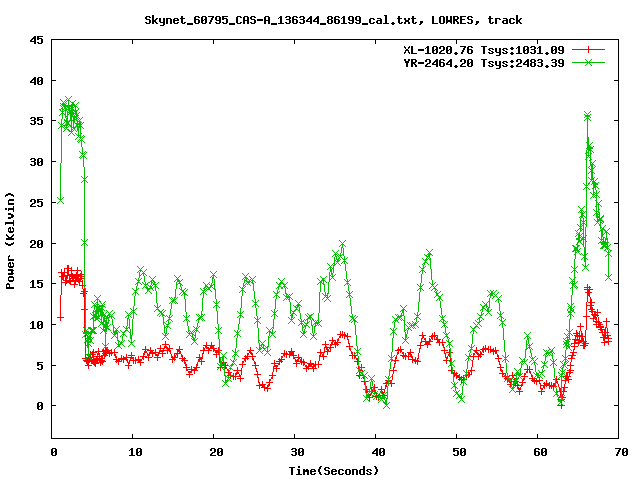Click the y-axis tick label '35'
Image resolution: width=640 pixels, height=480 pixels.
pos(36,121)
